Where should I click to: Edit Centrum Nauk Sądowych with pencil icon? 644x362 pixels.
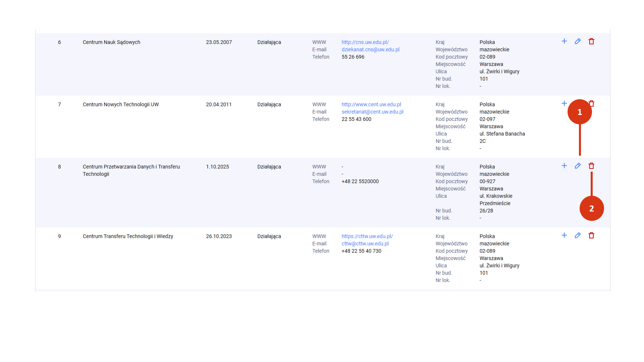(x=578, y=41)
